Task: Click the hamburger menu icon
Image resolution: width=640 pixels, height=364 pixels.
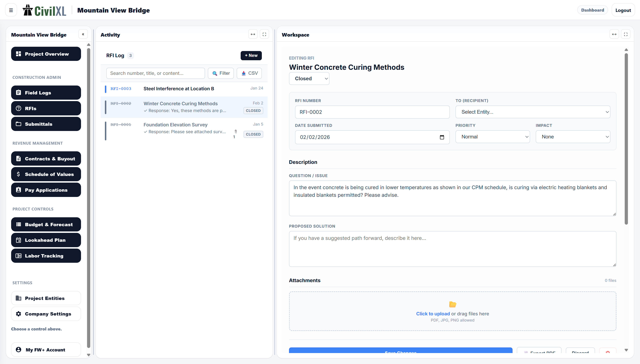Action: 11,10
